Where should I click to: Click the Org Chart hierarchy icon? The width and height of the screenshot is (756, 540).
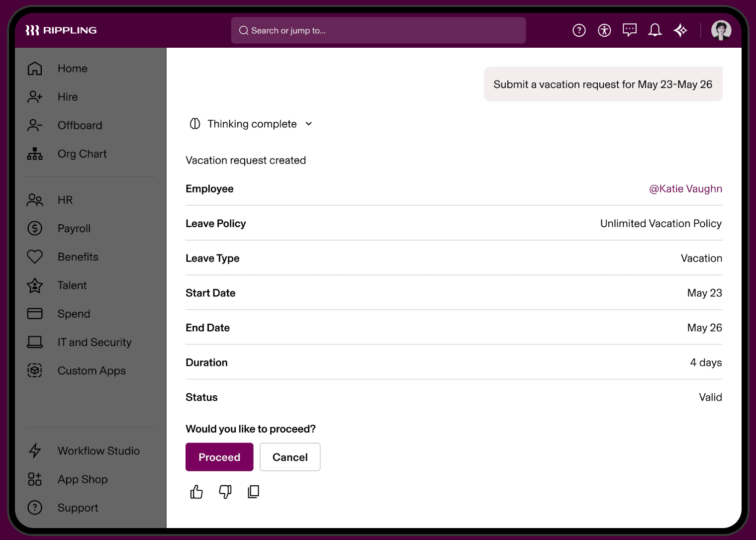click(35, 154)
